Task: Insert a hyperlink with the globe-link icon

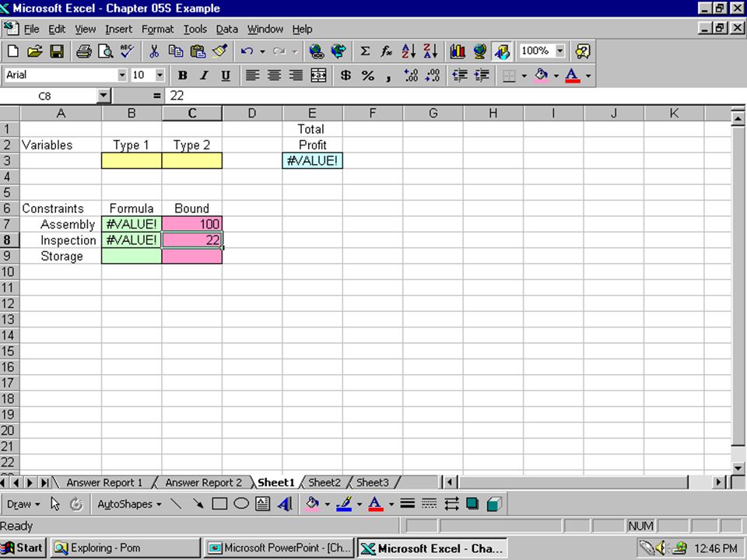Action: [317, 51]
